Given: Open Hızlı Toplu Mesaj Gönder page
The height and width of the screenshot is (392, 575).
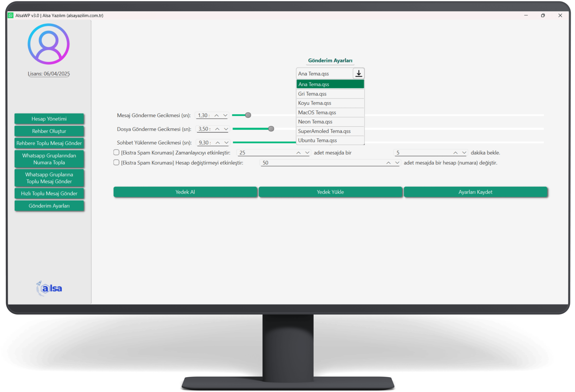Looking at the screenshot, I should [49, 193].
